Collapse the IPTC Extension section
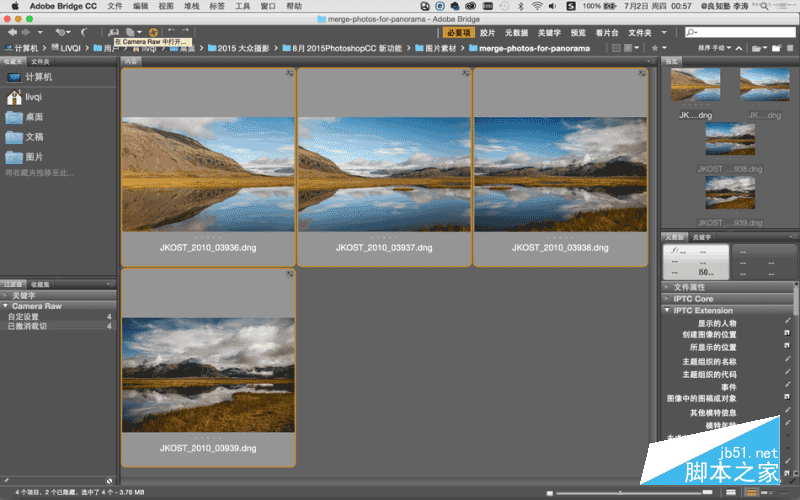 [666, 310]
